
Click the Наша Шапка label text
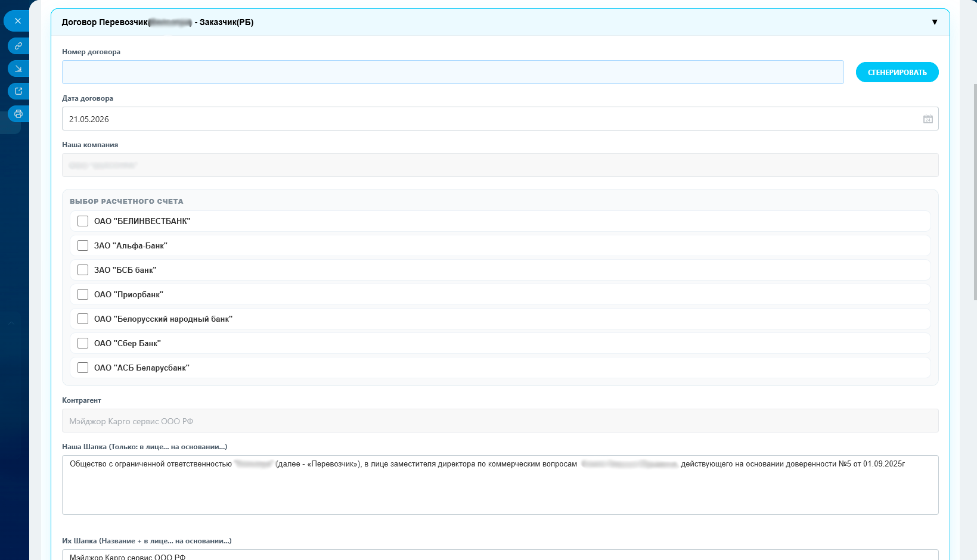tap(144, 447)
